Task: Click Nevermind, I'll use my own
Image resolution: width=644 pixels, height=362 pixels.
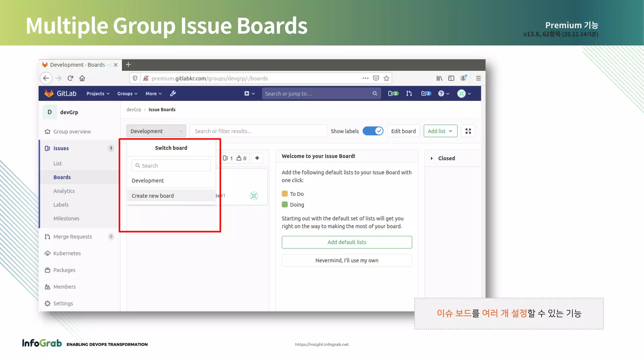Action: (347, 261)
